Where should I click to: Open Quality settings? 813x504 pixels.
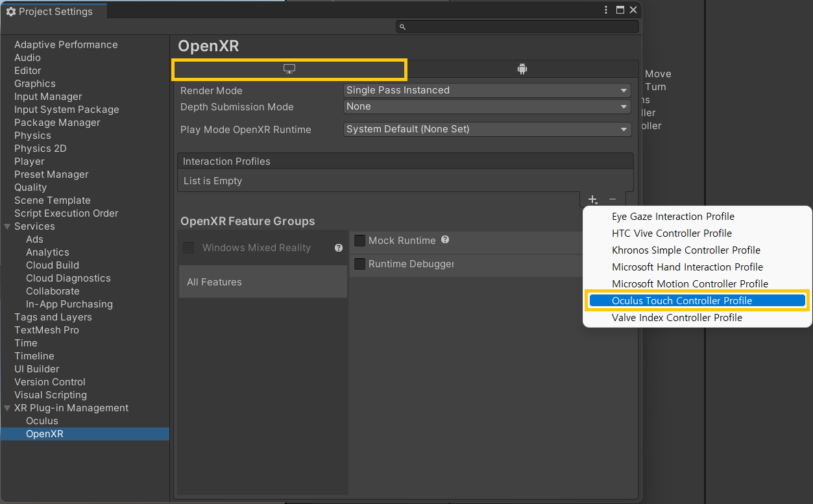tap(30, 187)
